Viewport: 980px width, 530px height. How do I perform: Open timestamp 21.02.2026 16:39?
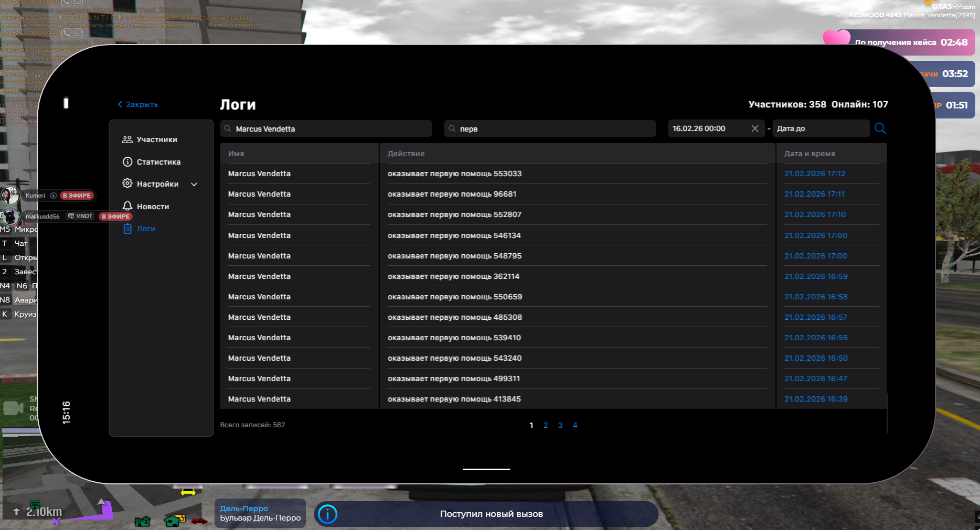pos(816,399)
